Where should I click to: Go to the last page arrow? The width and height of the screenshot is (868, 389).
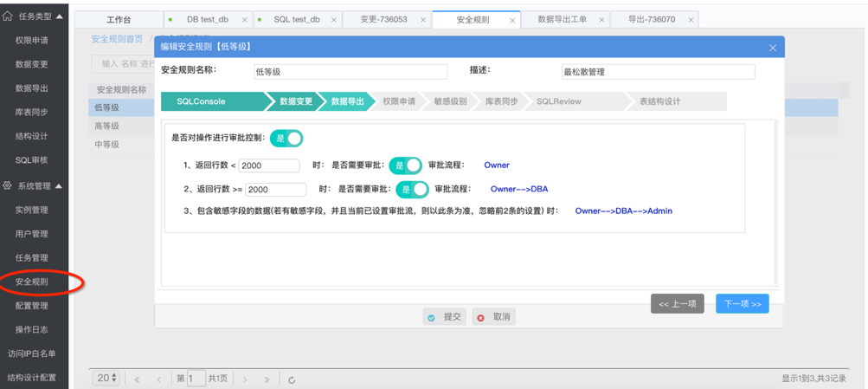point(267,379)
